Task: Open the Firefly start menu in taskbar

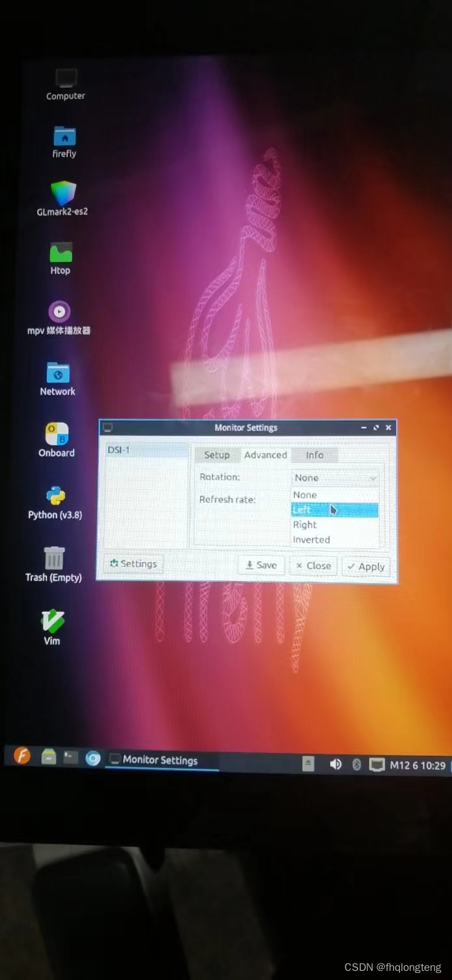Action: point(22,756)
